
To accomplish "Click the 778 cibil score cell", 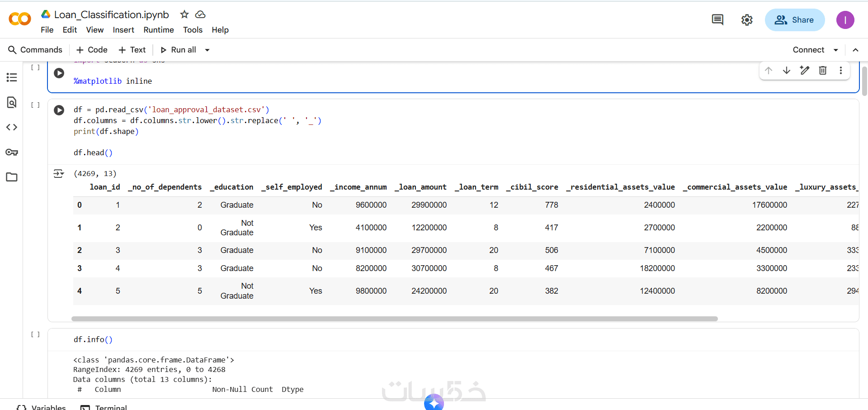I will coord(552,205).
